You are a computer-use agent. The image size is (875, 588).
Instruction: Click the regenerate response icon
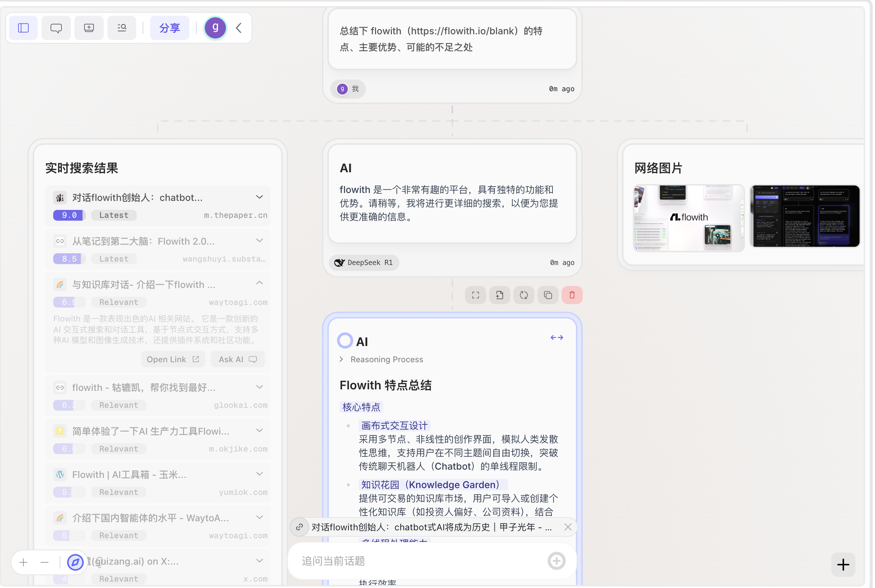pos(524,295)
